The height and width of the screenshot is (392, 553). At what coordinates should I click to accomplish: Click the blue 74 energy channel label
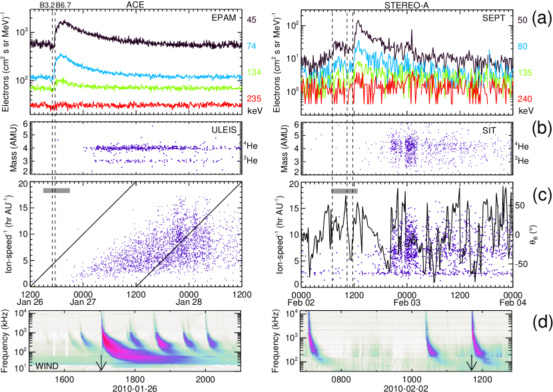coord(252,47)
